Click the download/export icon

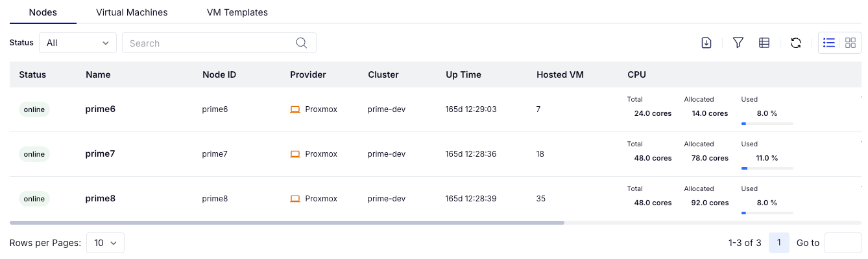(706, 43)
